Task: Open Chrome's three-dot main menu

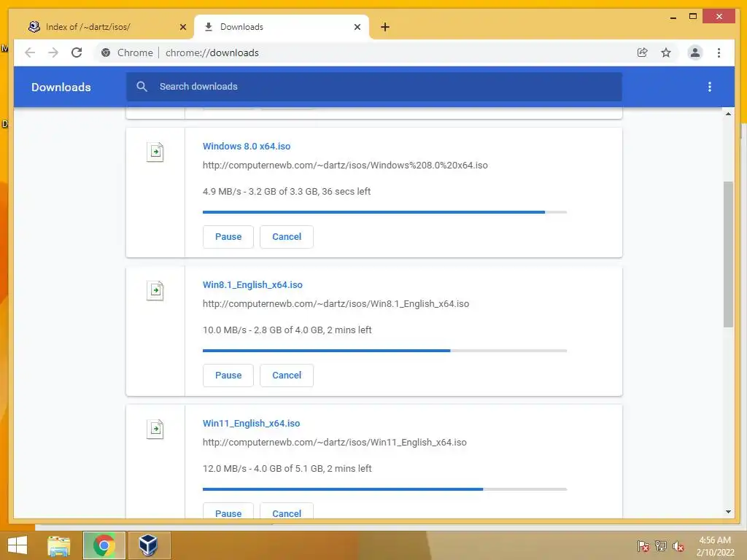Action: point(719,52)
